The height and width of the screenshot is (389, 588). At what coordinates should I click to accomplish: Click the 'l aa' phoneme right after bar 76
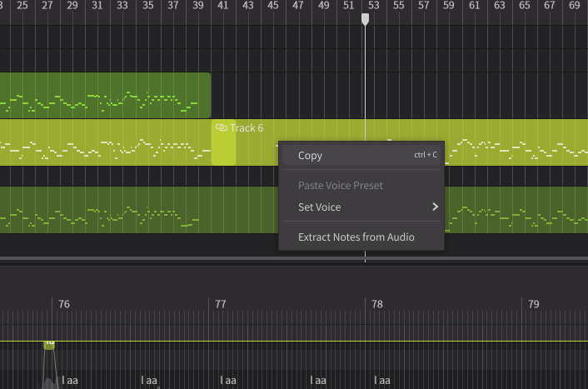[70, 381]
